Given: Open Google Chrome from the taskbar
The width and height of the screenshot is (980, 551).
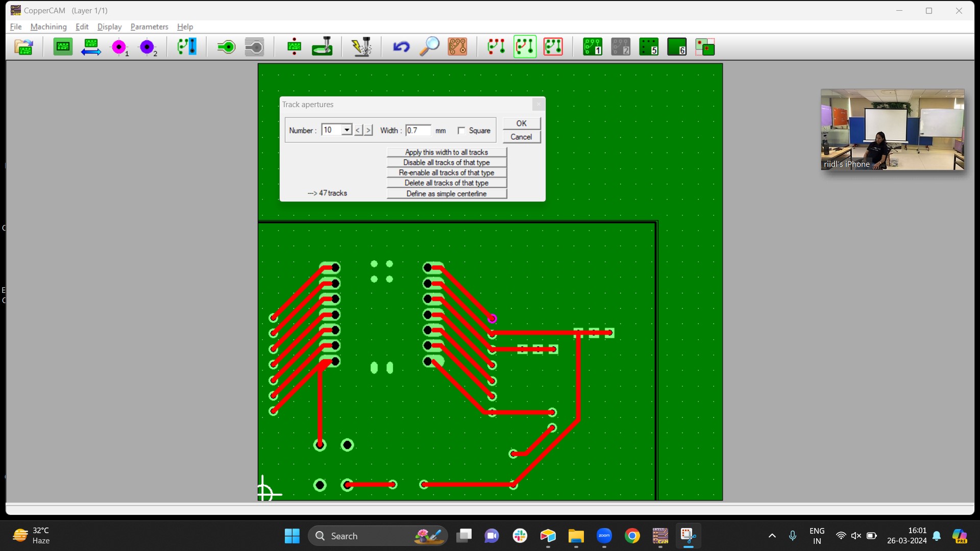Looking at the screenshot, I should pos(632,536).
